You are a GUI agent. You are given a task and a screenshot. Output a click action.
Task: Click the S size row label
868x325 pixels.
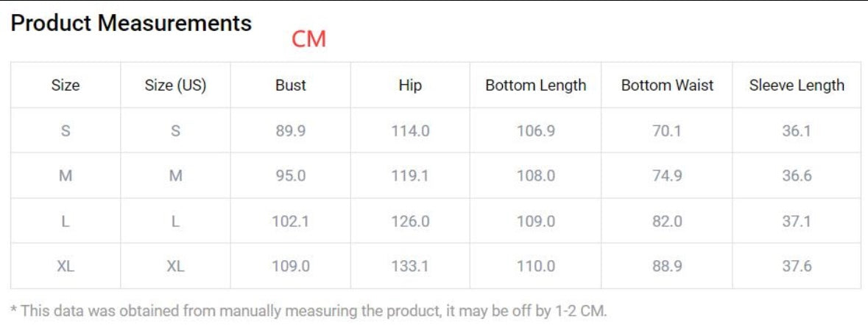pyautogui.click(x=66, y=131)
